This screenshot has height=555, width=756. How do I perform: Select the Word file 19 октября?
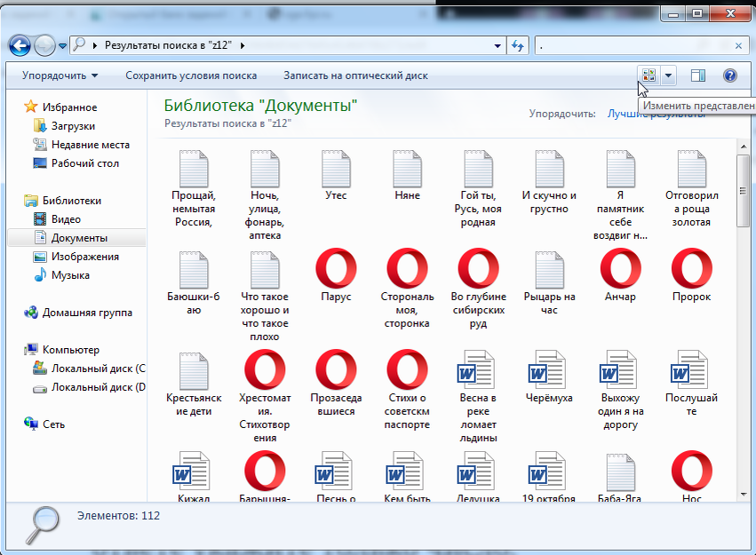(549, 477)
